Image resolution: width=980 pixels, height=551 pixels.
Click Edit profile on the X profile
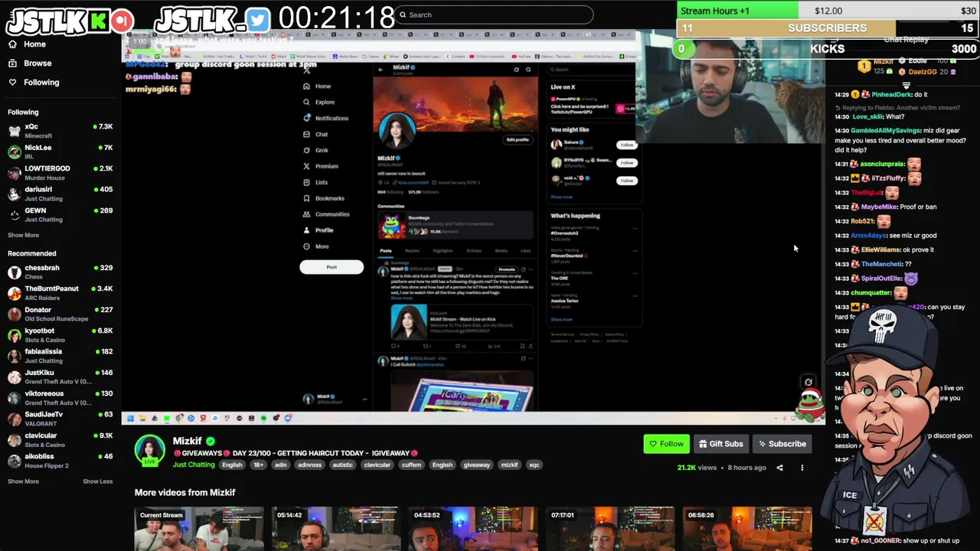tap(518, 140)
